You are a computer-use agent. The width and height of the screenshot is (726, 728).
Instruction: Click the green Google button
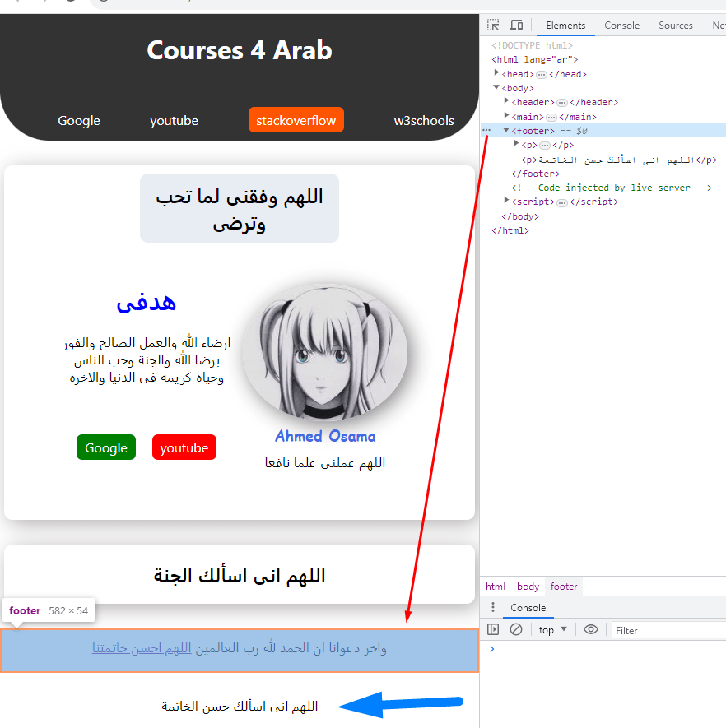tap(106, 447)
